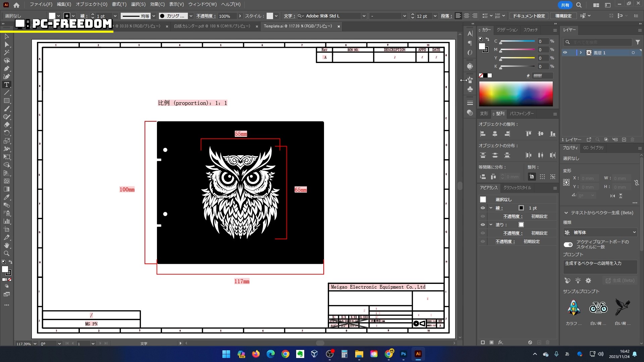Click the Search icon in top bar

pos(579,5)
